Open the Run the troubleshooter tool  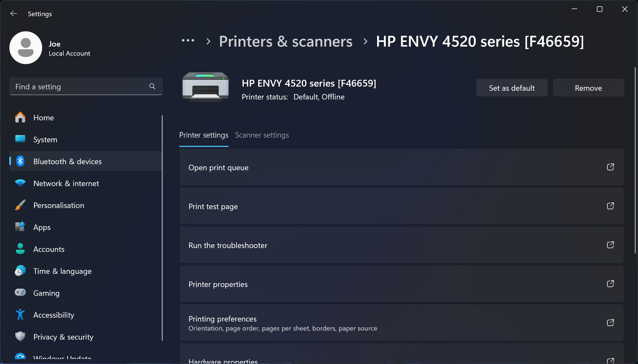point(401,245)
